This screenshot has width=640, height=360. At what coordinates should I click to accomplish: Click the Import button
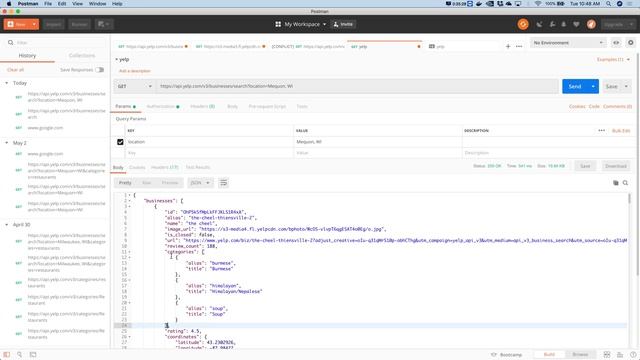click(x=53, y=24)
